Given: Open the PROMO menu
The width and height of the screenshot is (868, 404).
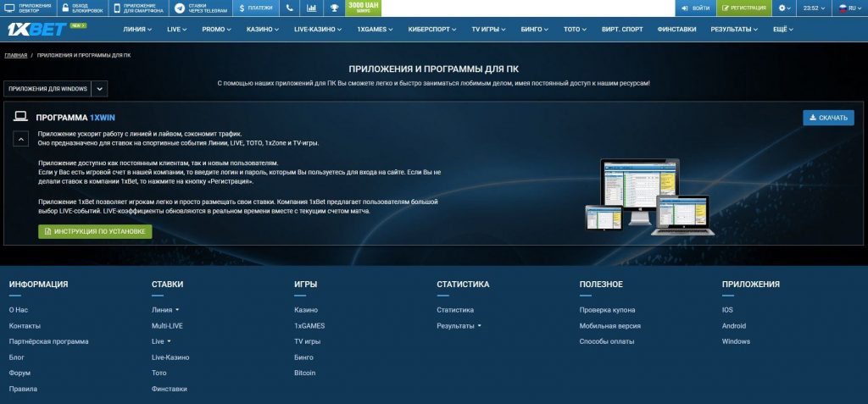Looking at the screenshot, I should click(x=216, y=30).
